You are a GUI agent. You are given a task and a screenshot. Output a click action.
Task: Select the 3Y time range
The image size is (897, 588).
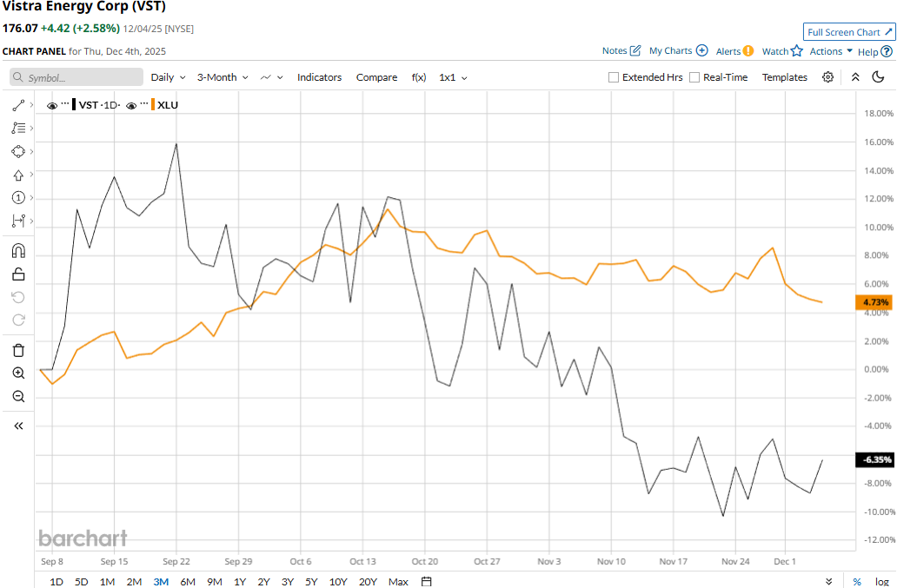tap(287, 582)
